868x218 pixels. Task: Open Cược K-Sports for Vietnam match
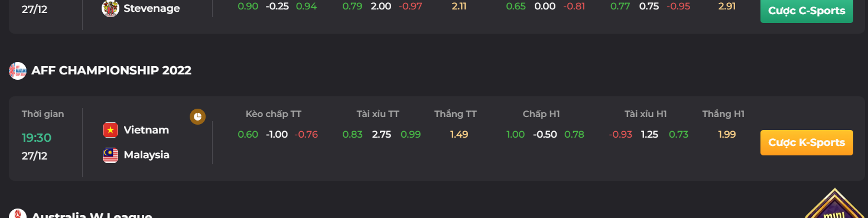807,142
